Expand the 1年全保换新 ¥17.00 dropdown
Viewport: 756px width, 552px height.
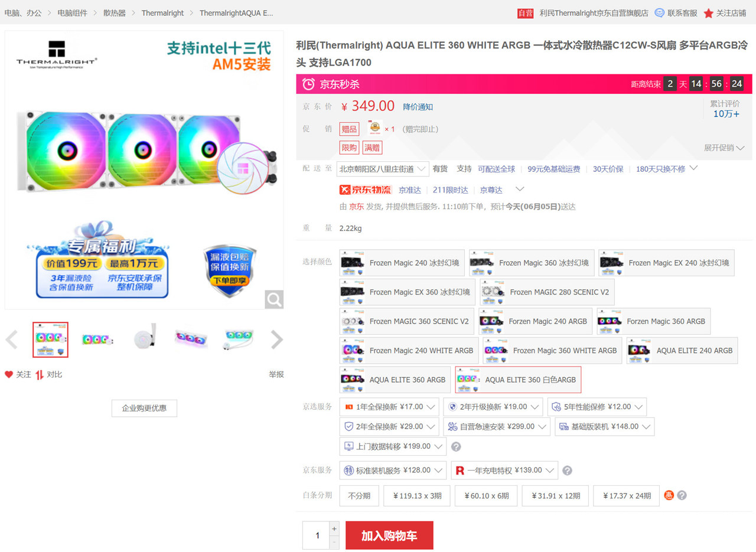(x=389, y=407)
